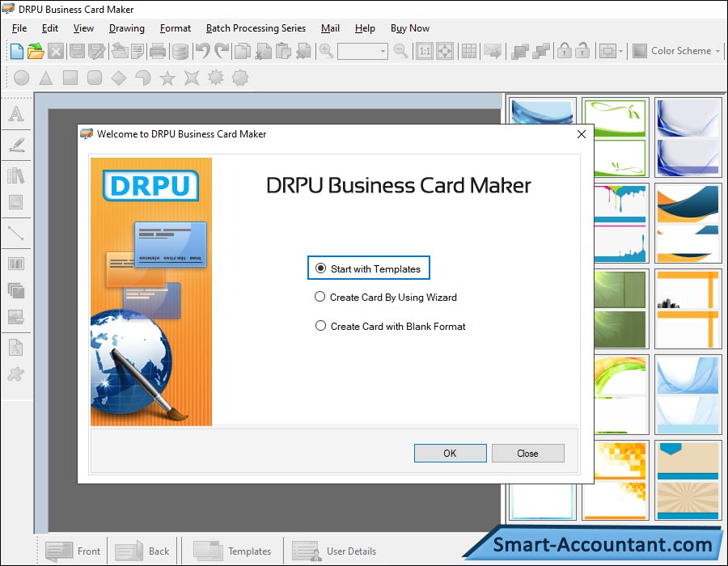The image size is (728, 566).
Task: Select the triangle shape tool
Action: click(x=45, y=78)
